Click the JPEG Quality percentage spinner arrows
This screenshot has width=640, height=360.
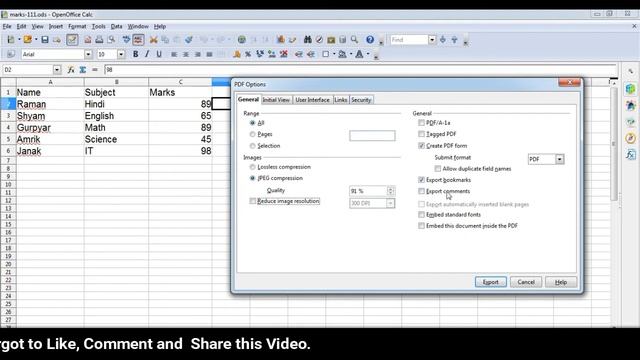pos(391,191)
